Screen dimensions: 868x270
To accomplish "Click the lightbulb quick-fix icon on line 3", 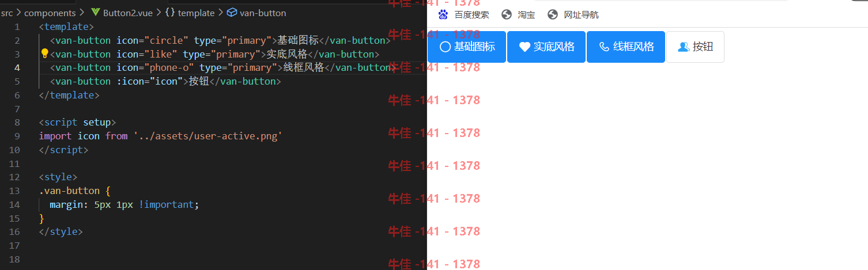I will (44, 54).
